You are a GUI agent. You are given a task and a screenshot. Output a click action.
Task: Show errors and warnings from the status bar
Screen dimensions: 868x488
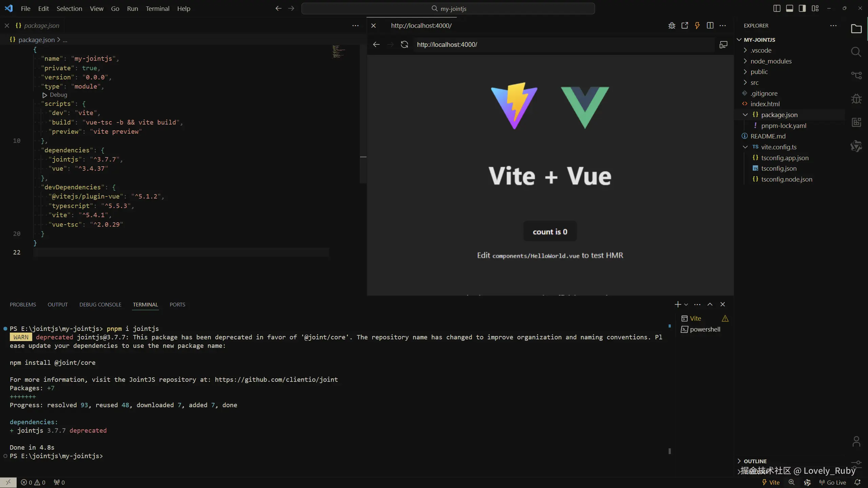tap(33, 482)
